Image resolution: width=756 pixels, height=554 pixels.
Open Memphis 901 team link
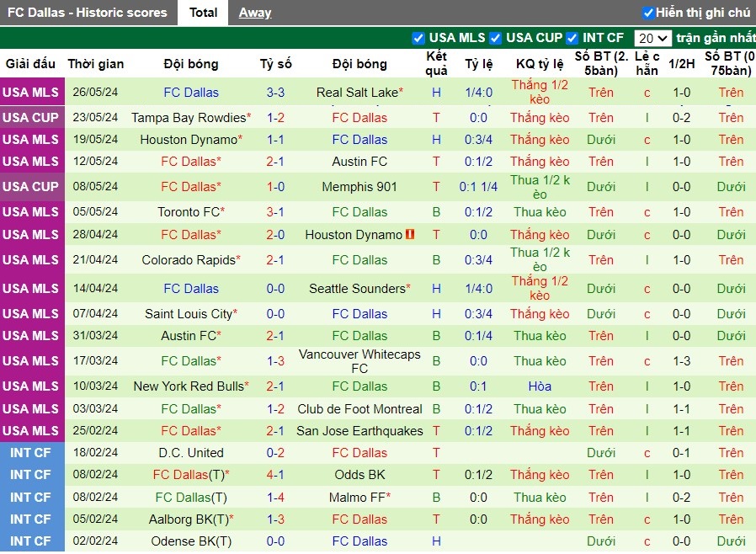[x=359, y=187]
